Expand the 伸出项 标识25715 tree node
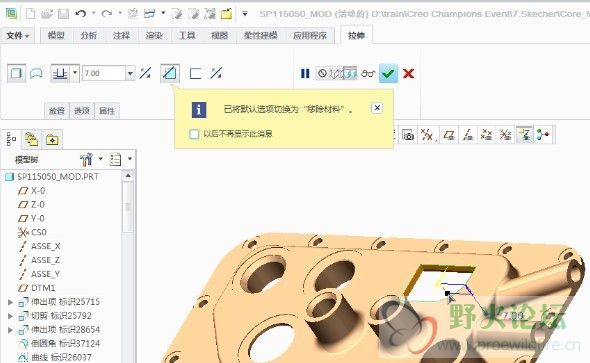Viewport: 590px width, 363px height. click(x=11, y=302)
